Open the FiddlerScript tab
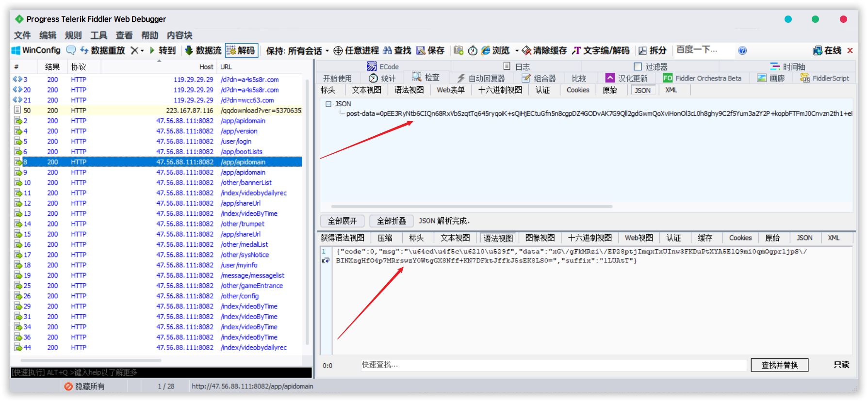 coord(824,78)
